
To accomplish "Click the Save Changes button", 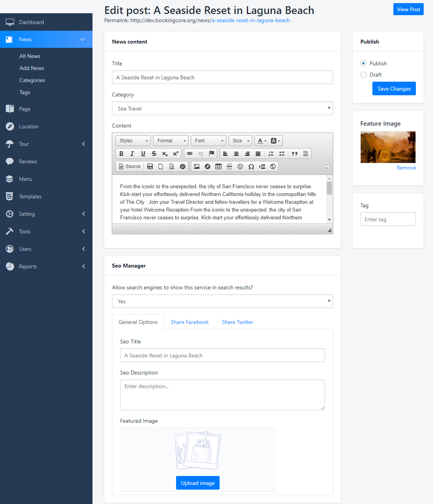I will pyautogui.click(x=394, y=89).
